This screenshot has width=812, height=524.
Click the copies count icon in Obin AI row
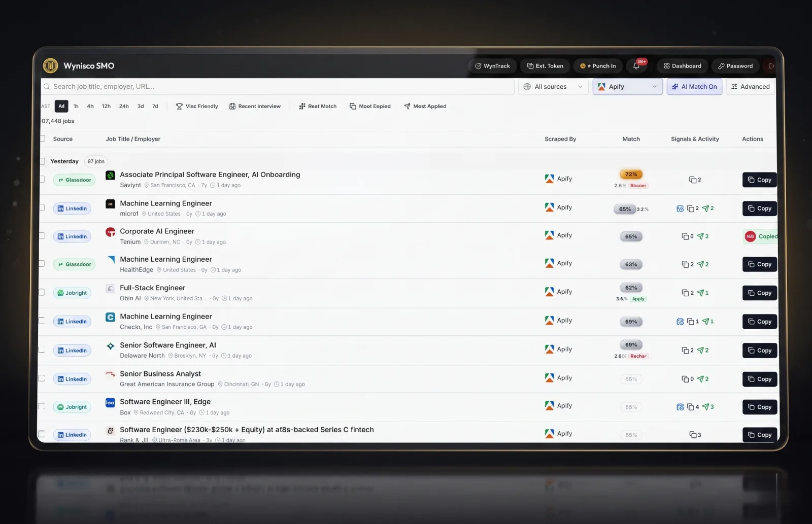coord(685,293)
